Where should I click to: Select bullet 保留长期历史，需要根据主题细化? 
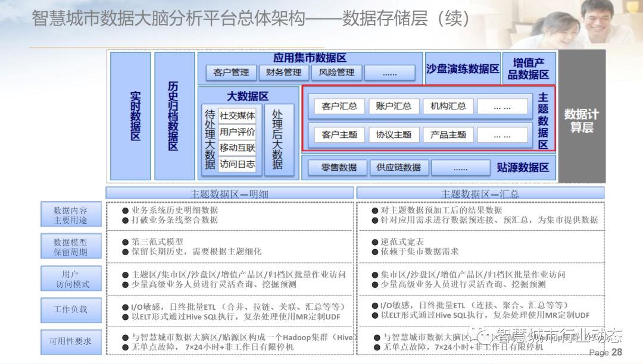click(192, 252)
